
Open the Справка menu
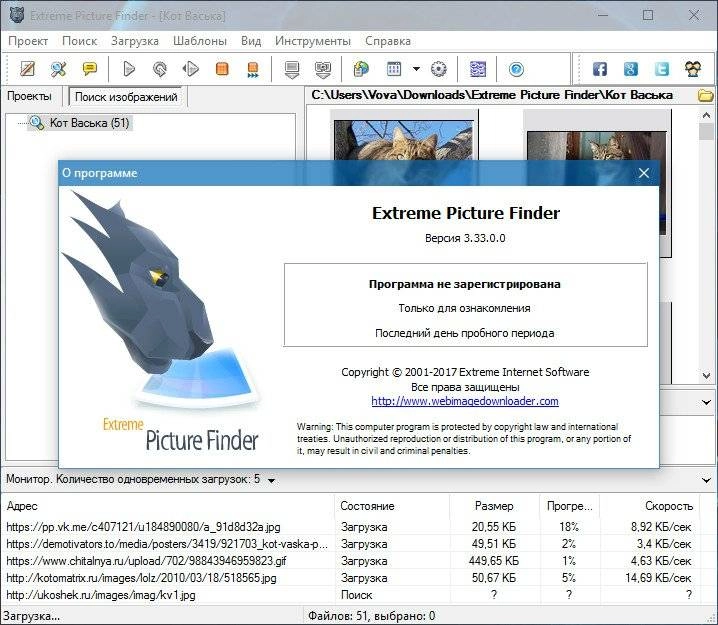tap(388, 41)
